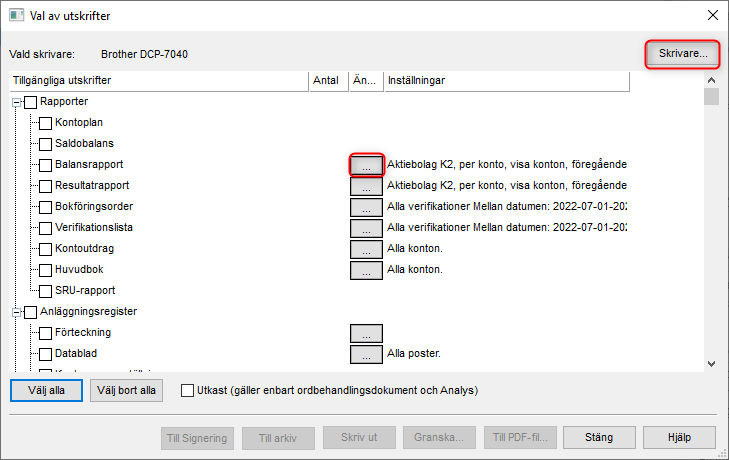Enable the Utkast draft checkbox
The image size is (729, 460).
pos(187,390)
